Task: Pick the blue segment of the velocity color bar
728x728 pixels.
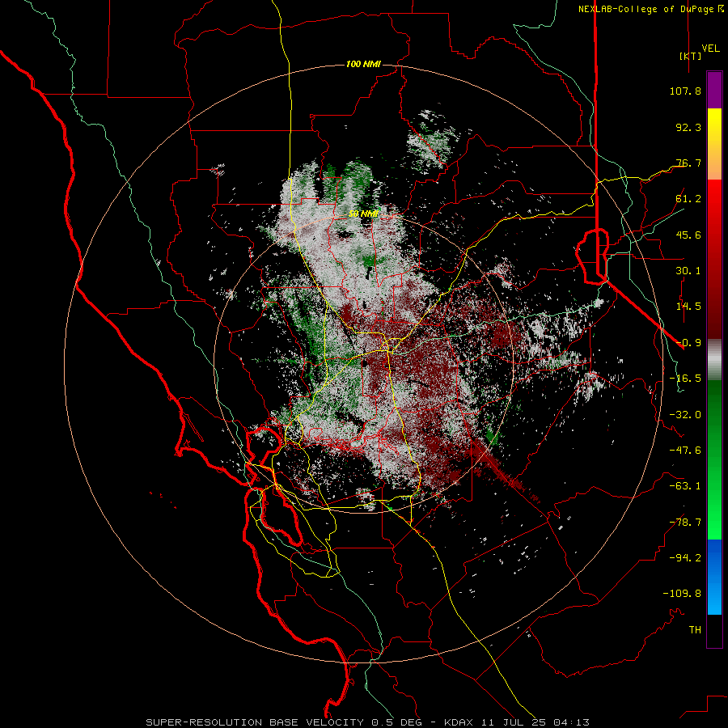Action: pos(714,577)
